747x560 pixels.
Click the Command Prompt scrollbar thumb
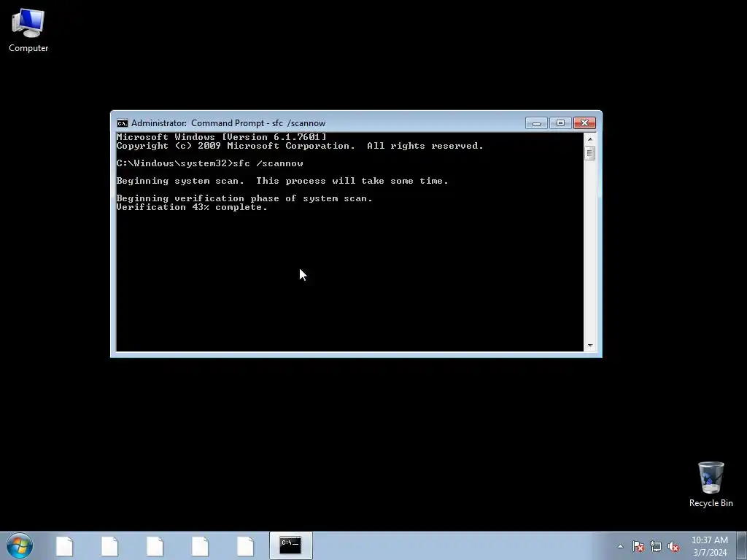(x=589, y=153)
